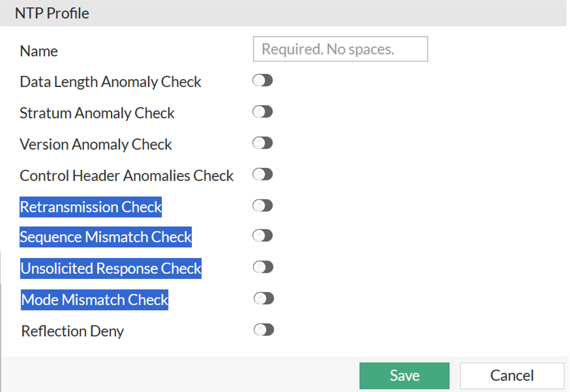Turn on Mode Mismatch Check
570x392 pixels.
point(264,299)
